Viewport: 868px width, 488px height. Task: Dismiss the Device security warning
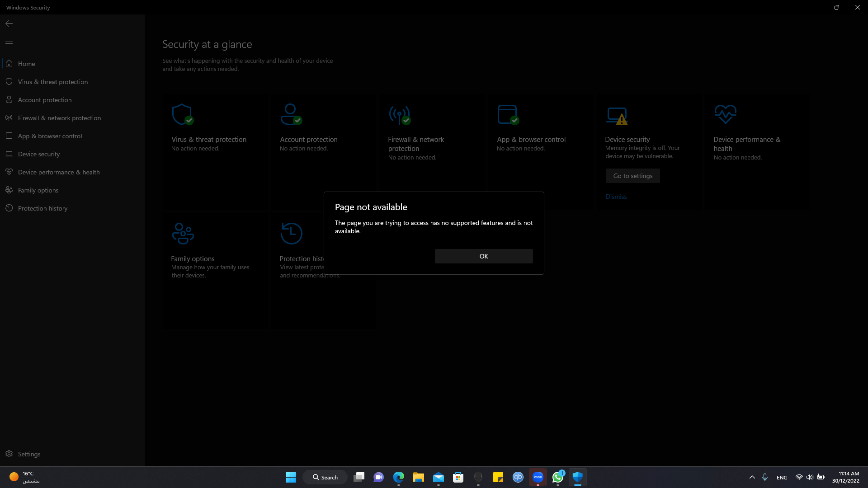point(616,197)
